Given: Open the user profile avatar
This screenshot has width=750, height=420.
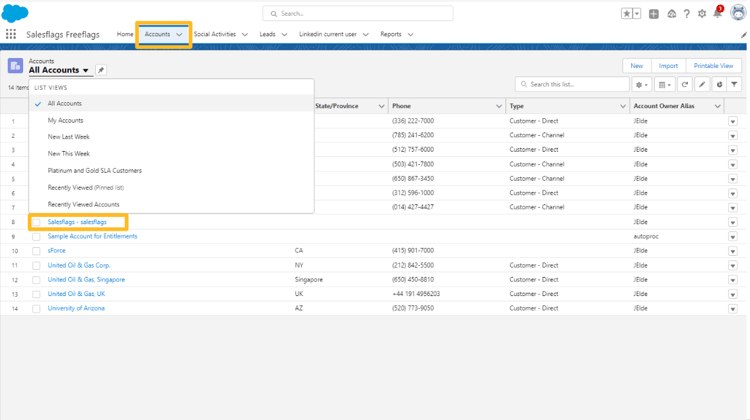Looking at the screenshot, I should click(x=738, y=13).
